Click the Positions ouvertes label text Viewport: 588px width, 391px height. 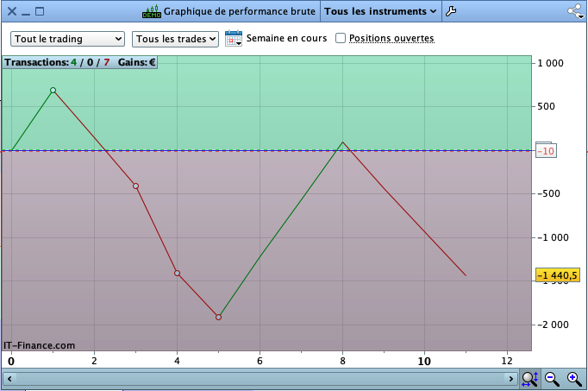point(391,38)
